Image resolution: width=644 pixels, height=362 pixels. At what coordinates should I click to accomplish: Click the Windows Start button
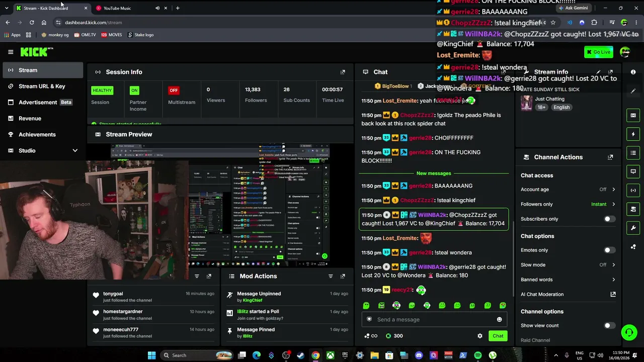[151, 355]
